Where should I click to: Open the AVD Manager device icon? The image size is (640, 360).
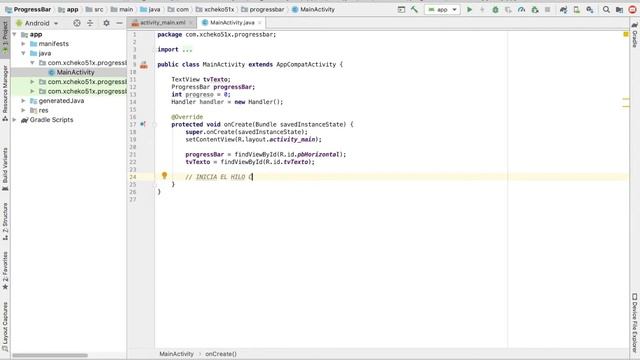pyautogui.click(x=576, y=9)
